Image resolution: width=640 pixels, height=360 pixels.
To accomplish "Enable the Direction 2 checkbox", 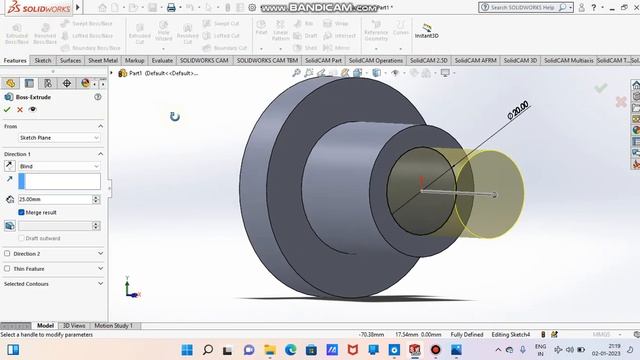I will point(7,253).
